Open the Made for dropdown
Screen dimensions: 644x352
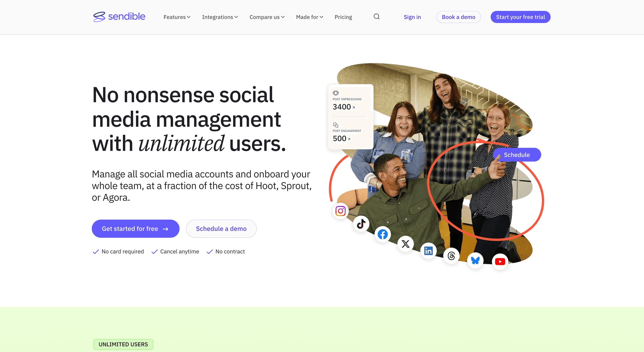click(x=310, y=17)
